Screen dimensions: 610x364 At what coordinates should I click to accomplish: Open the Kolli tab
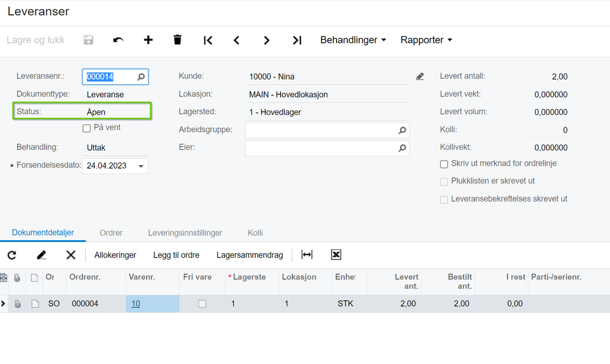pyautogui.click(x=255, y=233)
